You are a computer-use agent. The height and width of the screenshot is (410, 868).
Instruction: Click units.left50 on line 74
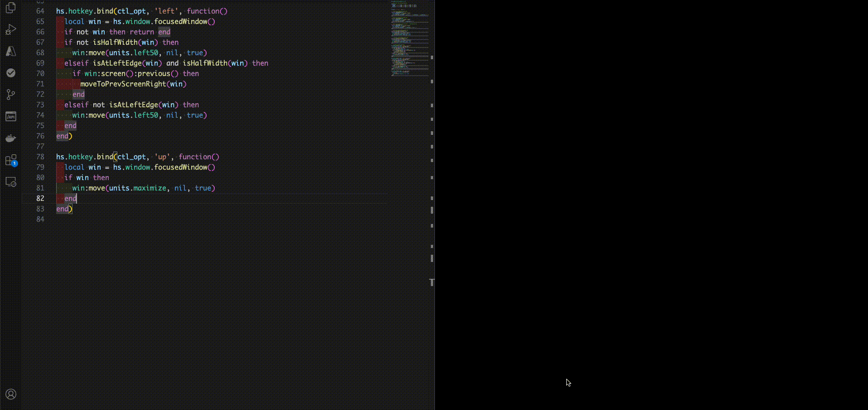[x=134, y=115]
